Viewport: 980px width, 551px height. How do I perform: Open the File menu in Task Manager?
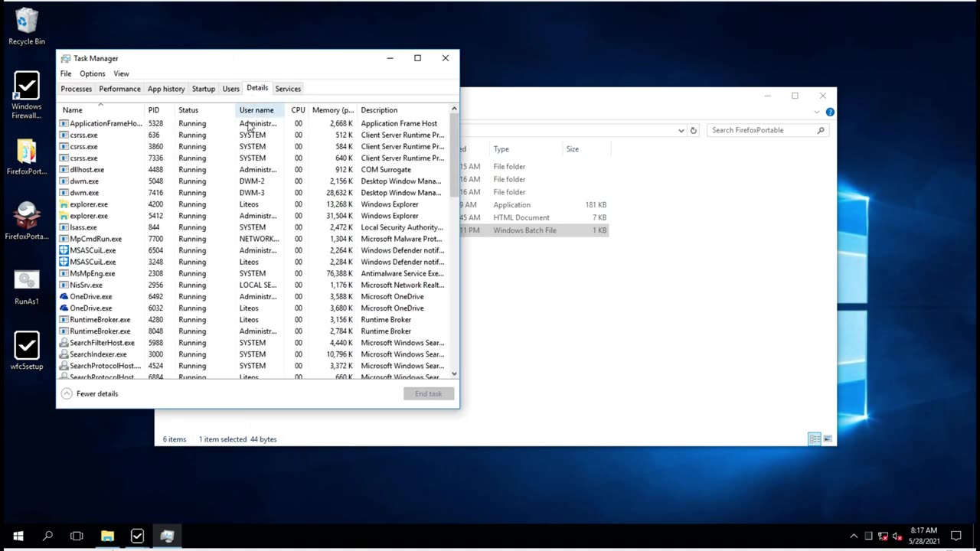[66, 73]
